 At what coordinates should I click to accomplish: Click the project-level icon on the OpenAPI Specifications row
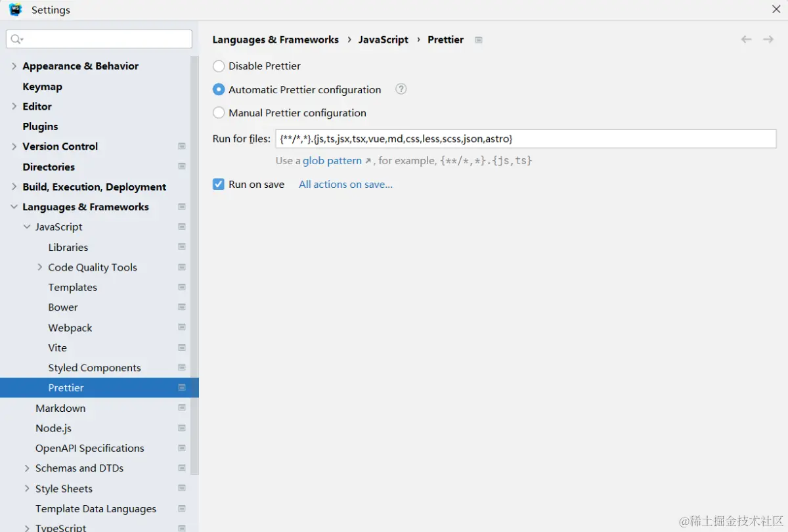[x=182, y=448]
